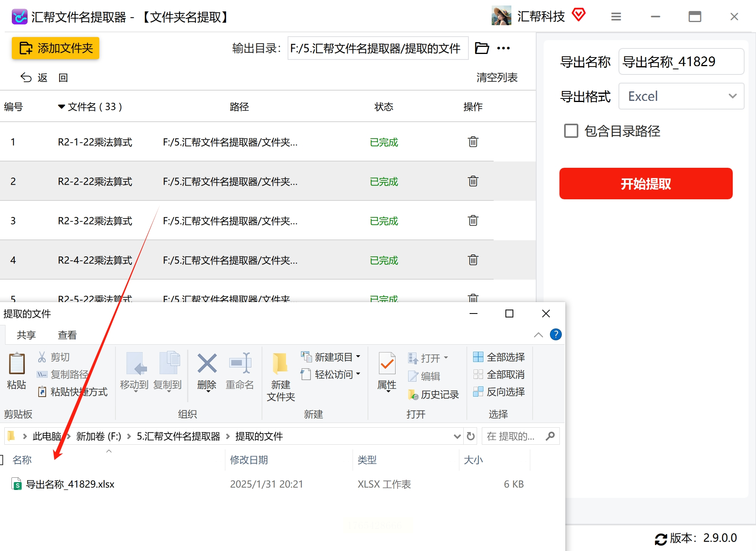The height and width of the screenshot is (551, 756).
Task: Sort by the 大小 column header
Action: coord(474,460)
